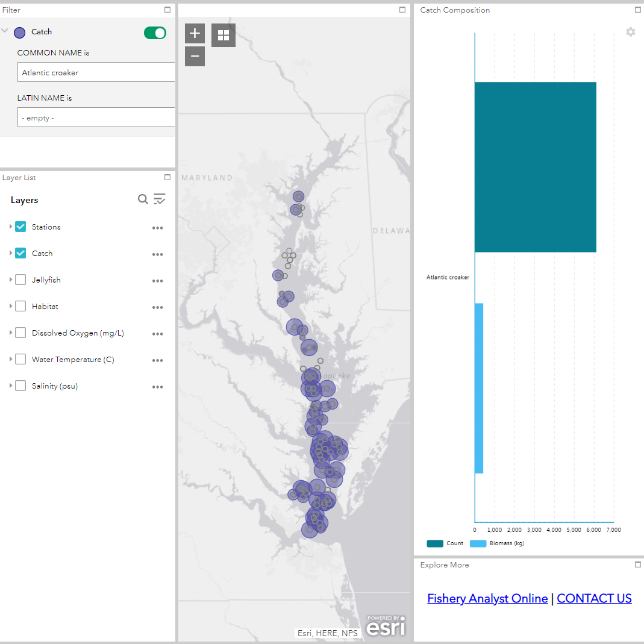Enable the Habitat layer checkbox
This screenshot has width=644, height=644.
point(20,307)
